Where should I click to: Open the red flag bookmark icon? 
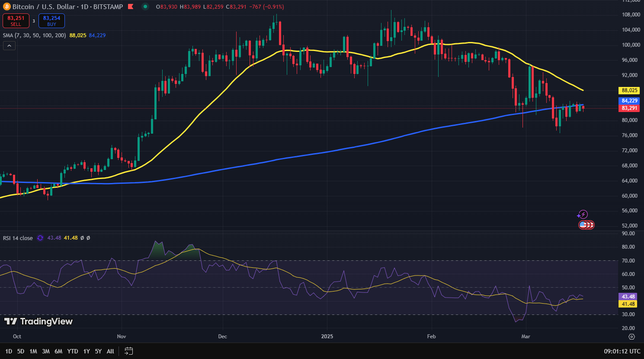[x=130, y=6]
